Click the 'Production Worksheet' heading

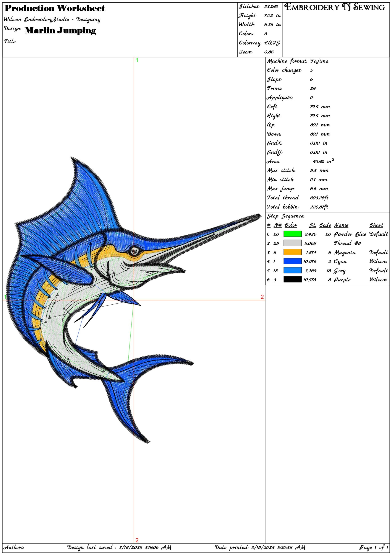pyautogui.click(x=55, y=8)
